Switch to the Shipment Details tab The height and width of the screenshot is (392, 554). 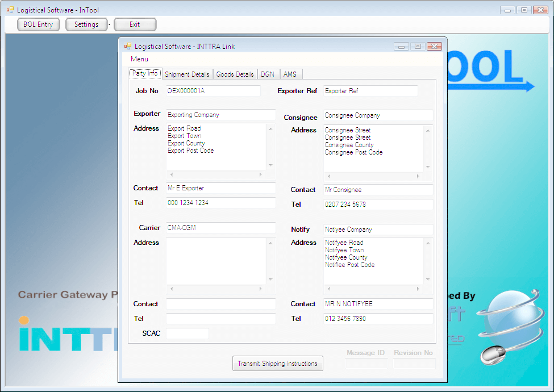187,74
